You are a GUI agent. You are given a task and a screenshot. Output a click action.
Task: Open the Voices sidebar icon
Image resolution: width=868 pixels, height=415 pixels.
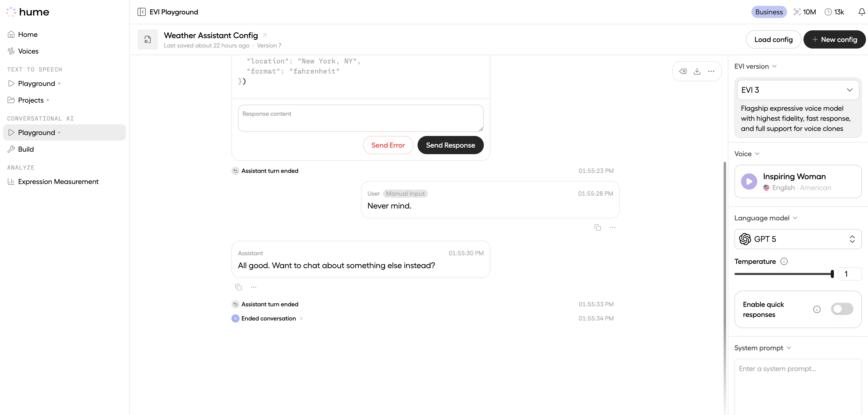point(11,51)
